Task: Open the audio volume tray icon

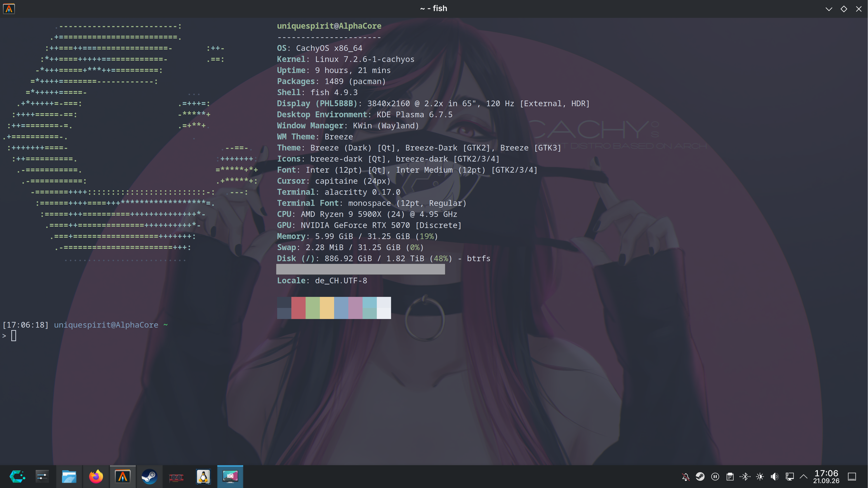Action: click(775, 476)
